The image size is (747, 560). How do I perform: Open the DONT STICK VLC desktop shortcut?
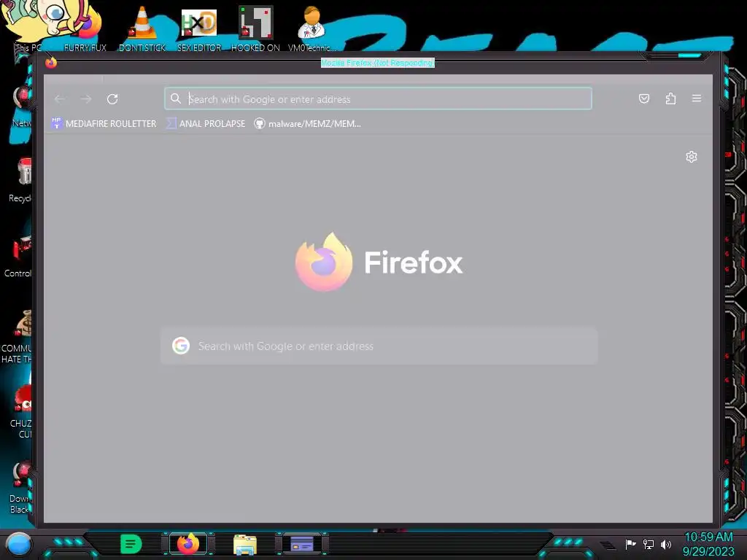[x=142, y=28]
